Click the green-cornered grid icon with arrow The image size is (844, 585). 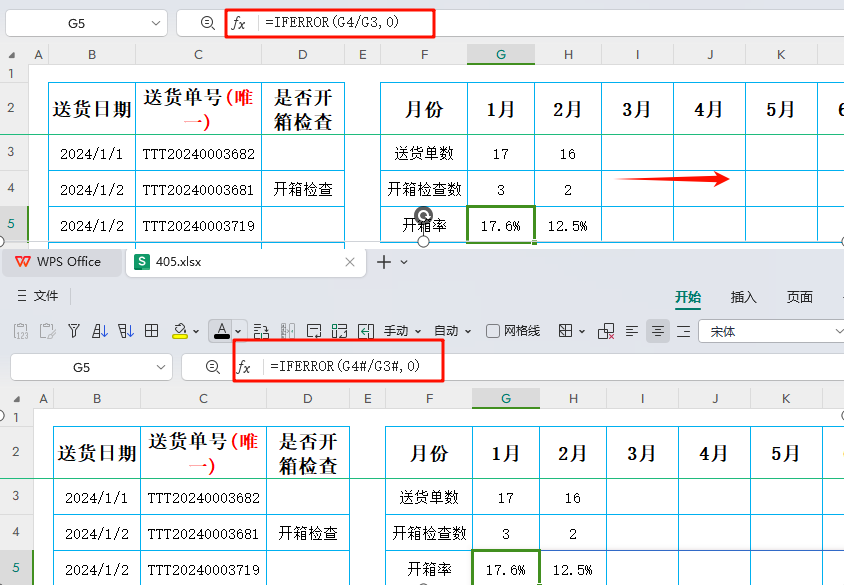tap(340, 330)
